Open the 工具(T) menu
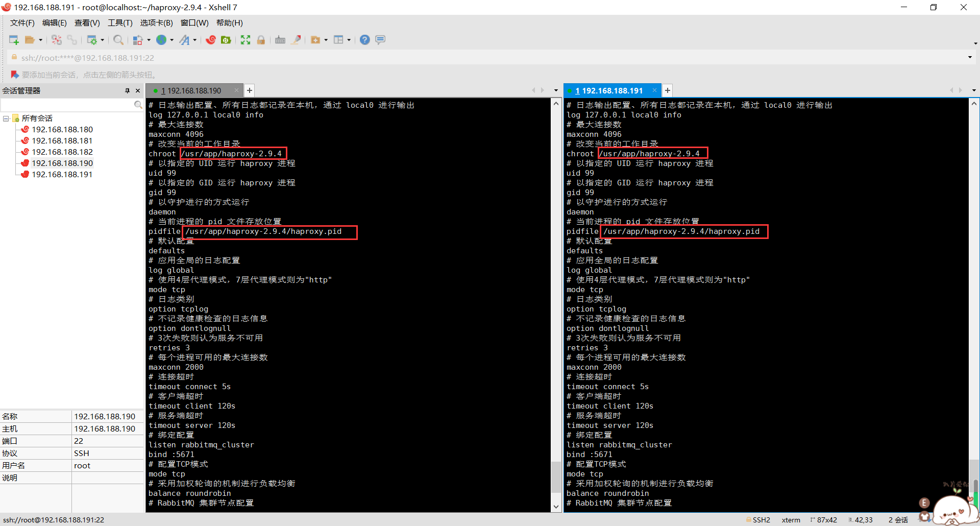 pos(120,23)
